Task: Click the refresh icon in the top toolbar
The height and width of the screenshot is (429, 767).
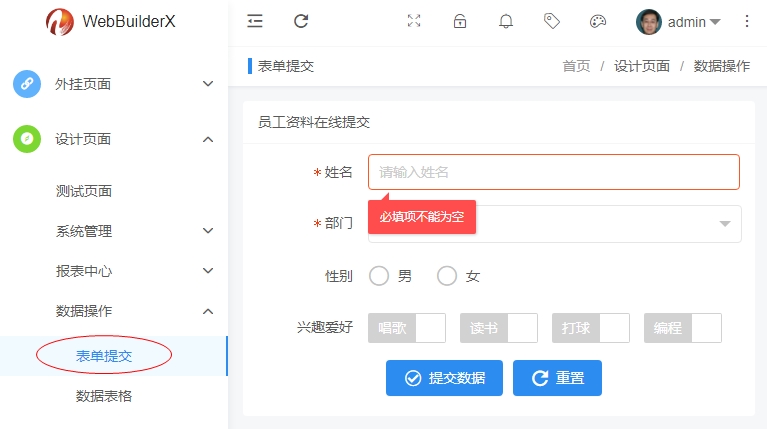Action: click(x=301, y=21)
